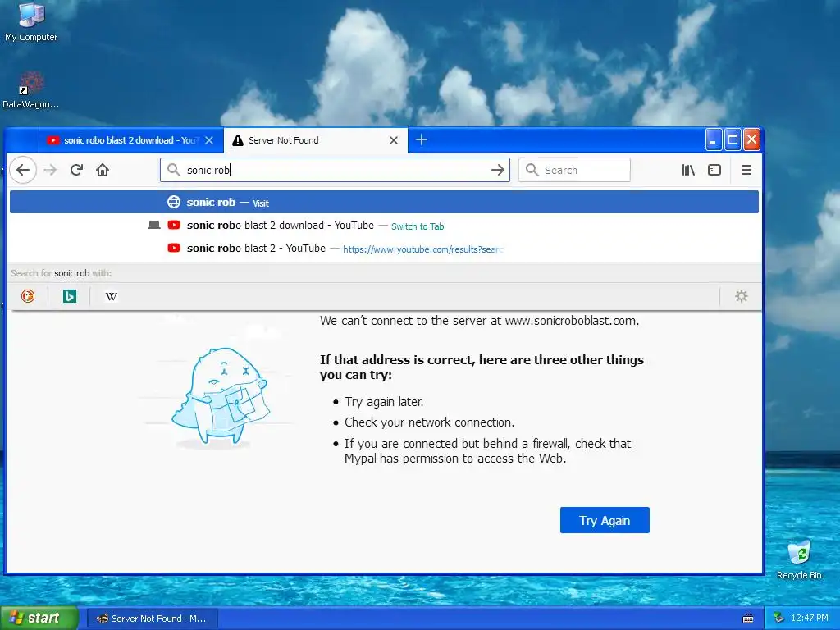This screenshot has height=630, width=840.
Task: Minimize the browser window
Action: (713, 139)
